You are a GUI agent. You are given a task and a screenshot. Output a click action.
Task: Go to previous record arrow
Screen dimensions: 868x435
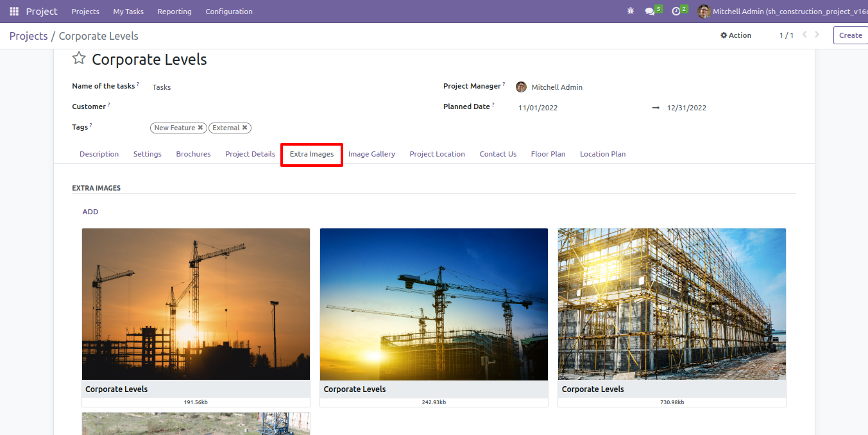coord(804,35)
